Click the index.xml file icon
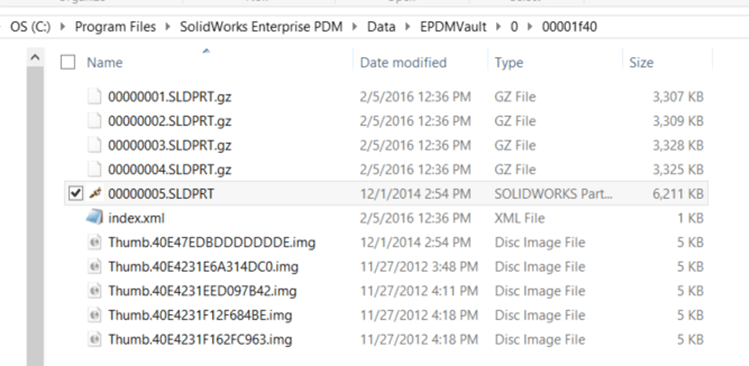This screenshot has height=366, width=749. 95,218
